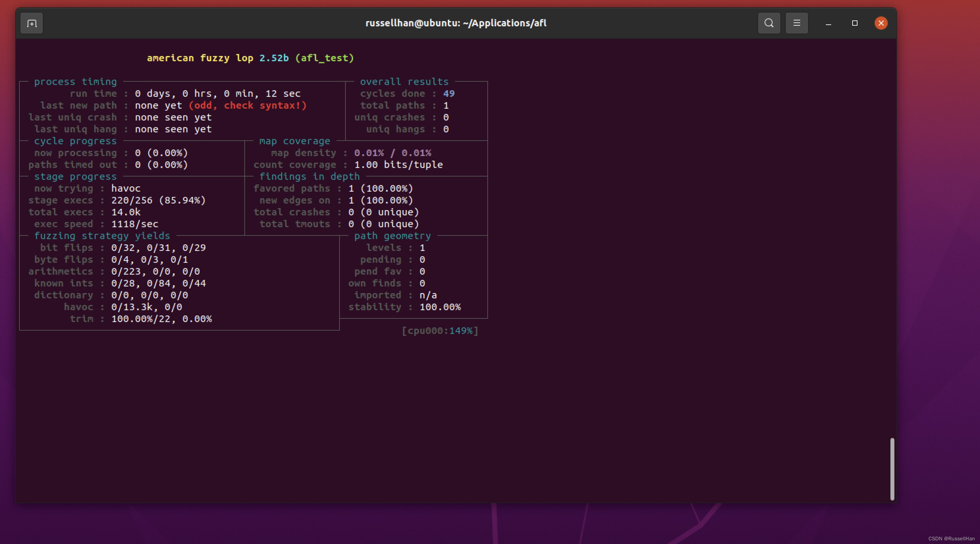980x544 pixels.
Task: Click 'none seen yet' next to last uniq hang
Action: coord(173,129)
